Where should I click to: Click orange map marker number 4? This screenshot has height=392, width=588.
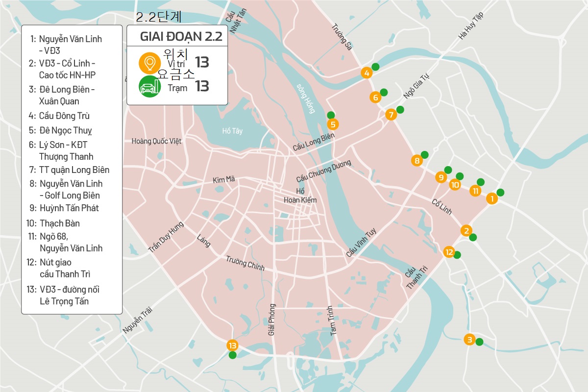click(366, 73)
